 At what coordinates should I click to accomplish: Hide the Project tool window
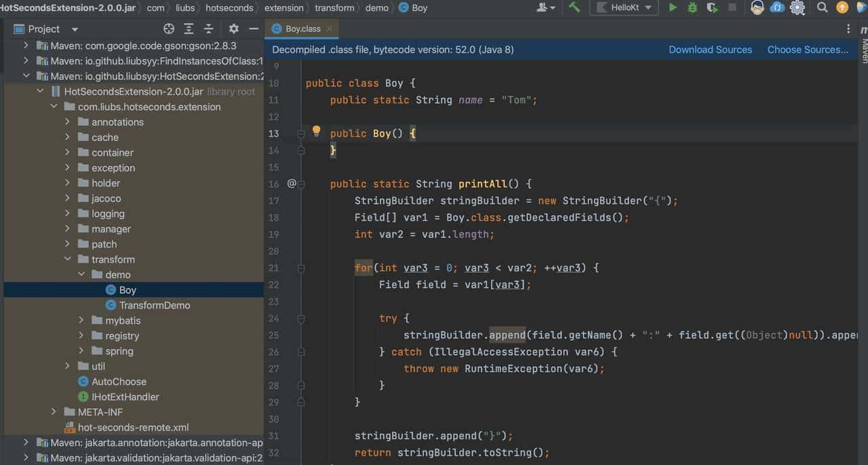coord(253,29)
